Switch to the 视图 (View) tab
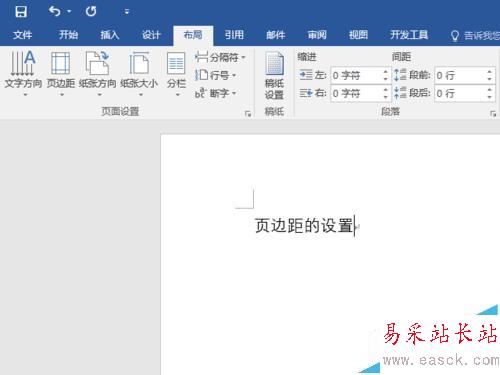Viewport: 500px width, 375px height. pyautogui.click(x=358, y=35)
